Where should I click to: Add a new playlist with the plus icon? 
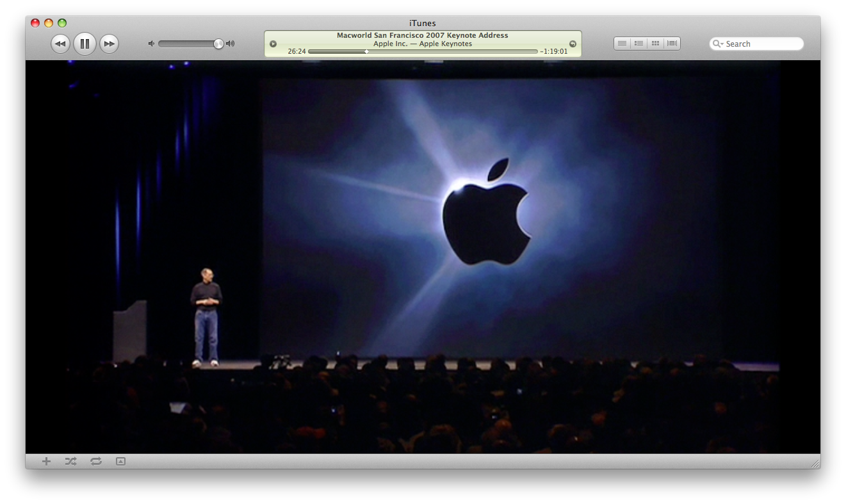coord(46,461)
